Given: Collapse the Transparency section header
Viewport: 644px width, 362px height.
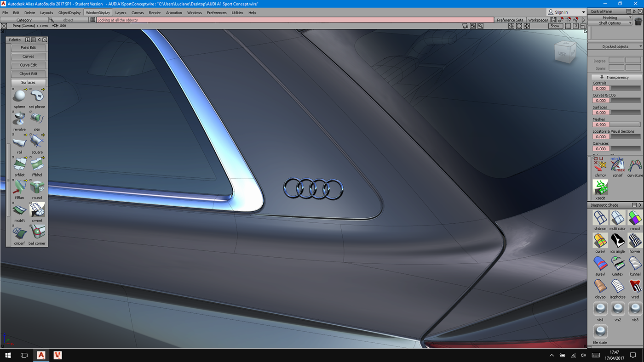Looking at the screenshot, I should pos(617,77).
